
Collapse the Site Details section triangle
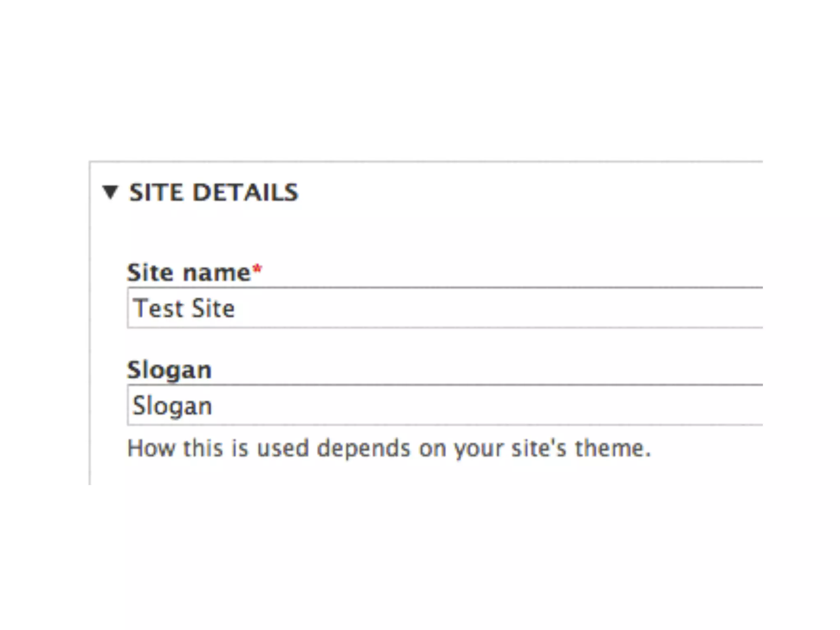tap(110, 192)
